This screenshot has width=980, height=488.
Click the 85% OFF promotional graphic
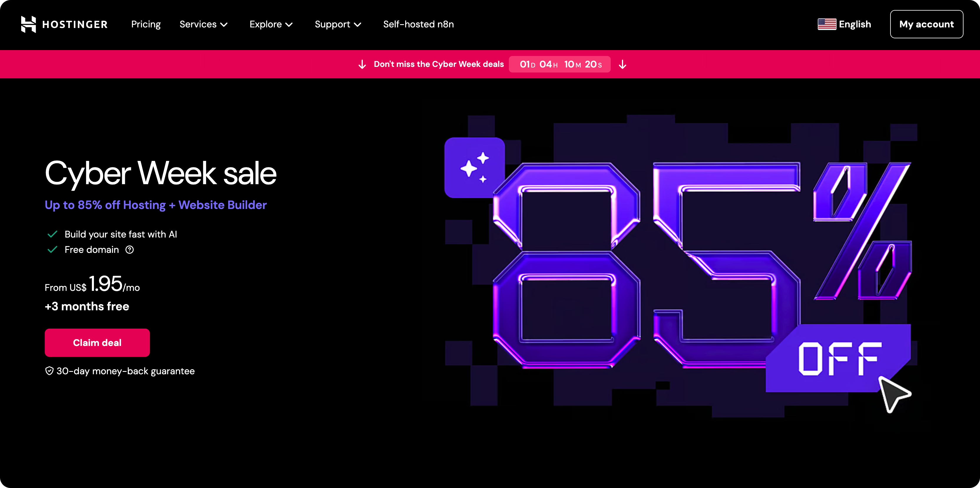tap(681, 266)
